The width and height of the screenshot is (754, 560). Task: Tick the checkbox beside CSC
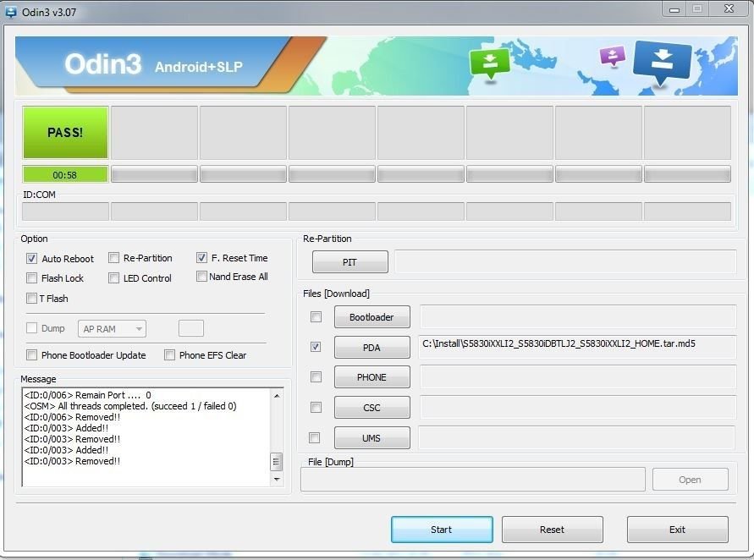coord(316,407)
